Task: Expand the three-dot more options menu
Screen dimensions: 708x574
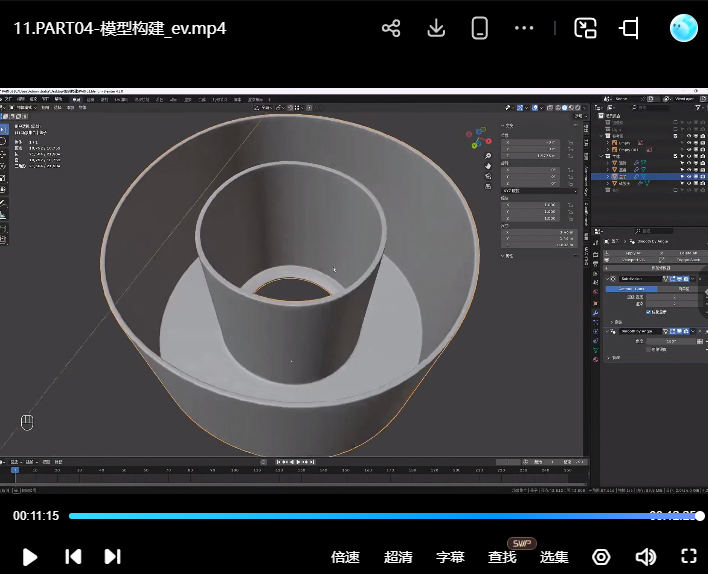Action: point(524,28)
